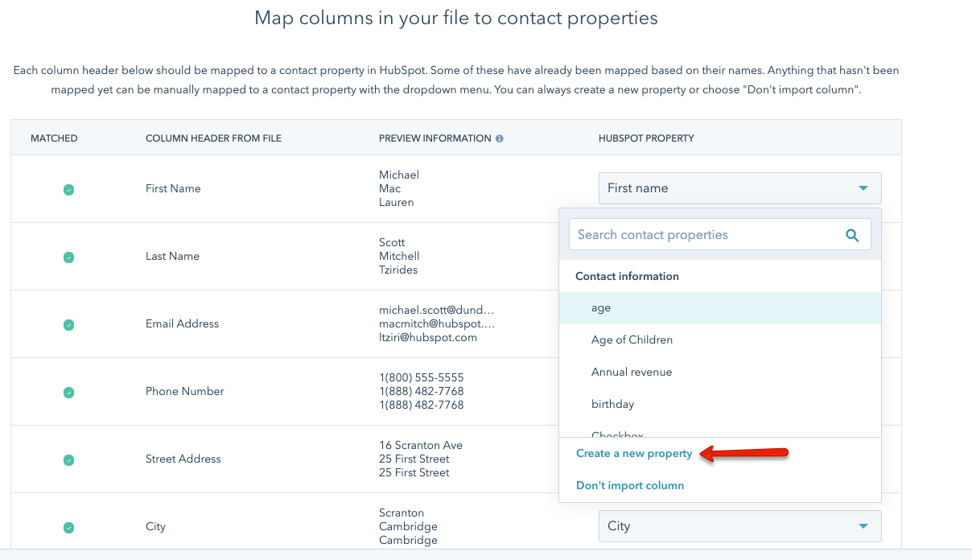Click the Last Name matched checkmark icon
972x560 pixels.
coord(69,257)
